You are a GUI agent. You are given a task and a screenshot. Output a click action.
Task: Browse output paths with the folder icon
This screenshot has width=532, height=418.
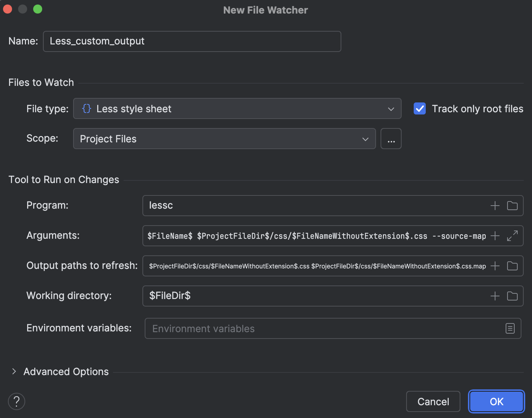coord(512,266)
